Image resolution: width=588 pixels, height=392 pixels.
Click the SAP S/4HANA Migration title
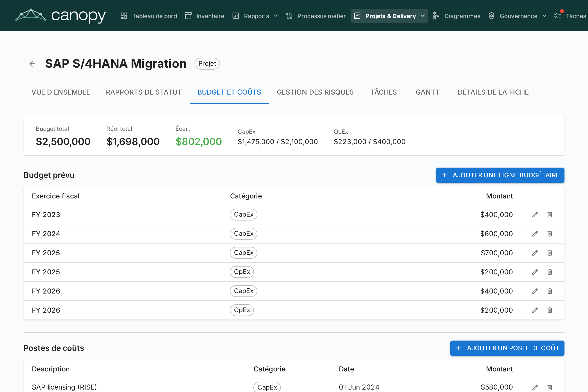[x=116, y=64]
